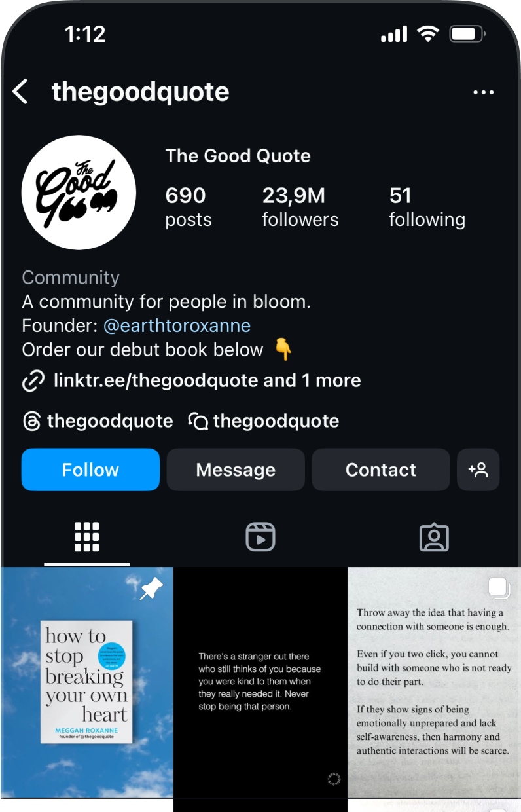Screen dimensions: 521x812
Task: Tap the Message button
Action: point(236,470)
